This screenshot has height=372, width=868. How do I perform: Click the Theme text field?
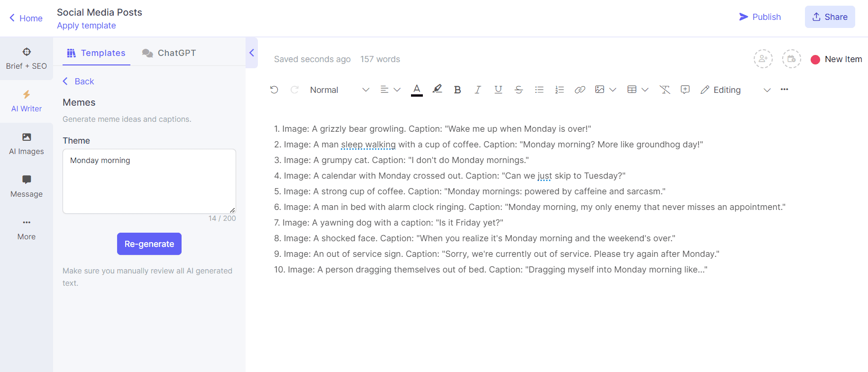[x=149, y=181]
